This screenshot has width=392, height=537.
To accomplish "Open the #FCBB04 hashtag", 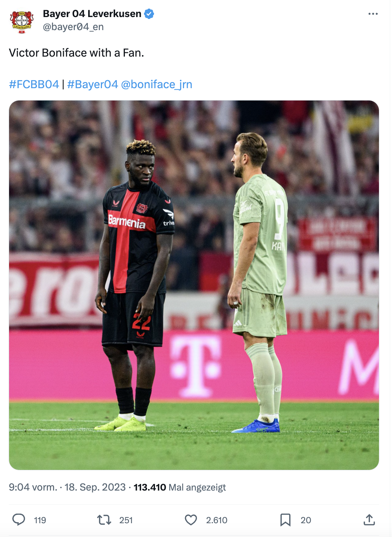I will (x=34, y=84).
